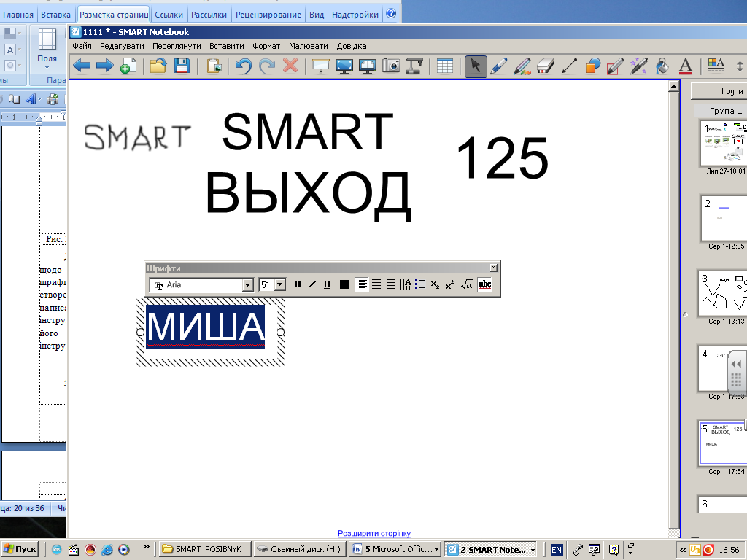Apply superscript formatting
This screenshot has height=560, width=747.
coord(449,284)
